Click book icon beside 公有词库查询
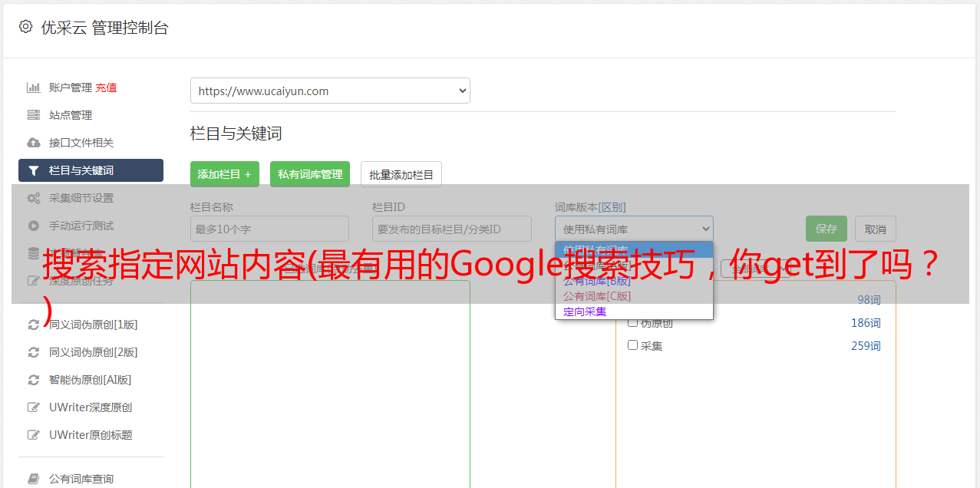980x488 pixels. [x=34, y=479]
